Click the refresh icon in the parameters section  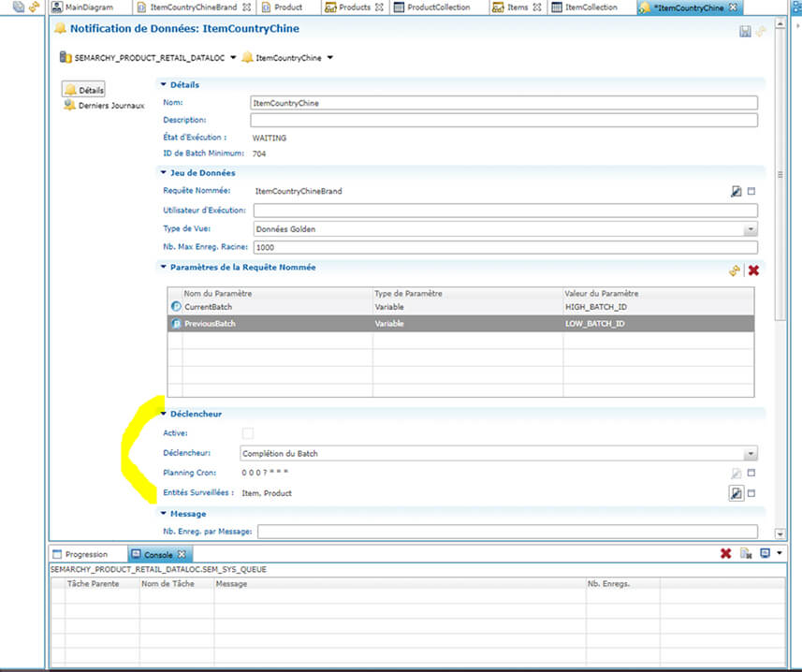tap(735, 270)
